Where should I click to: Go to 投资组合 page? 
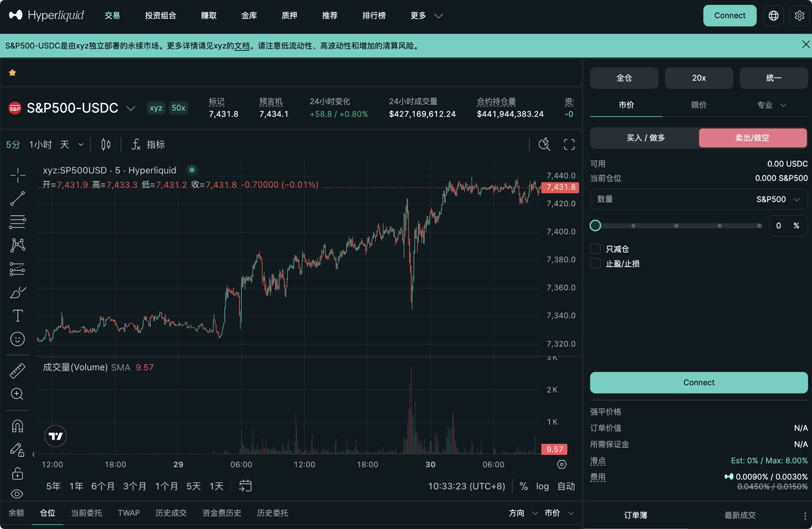pyautogui.click(x=161, y=15)
